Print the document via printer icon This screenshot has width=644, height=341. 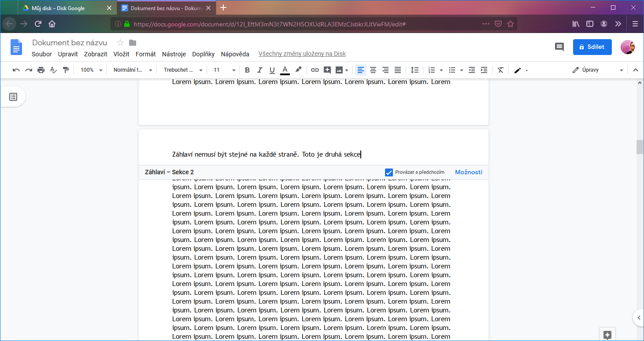41,70
